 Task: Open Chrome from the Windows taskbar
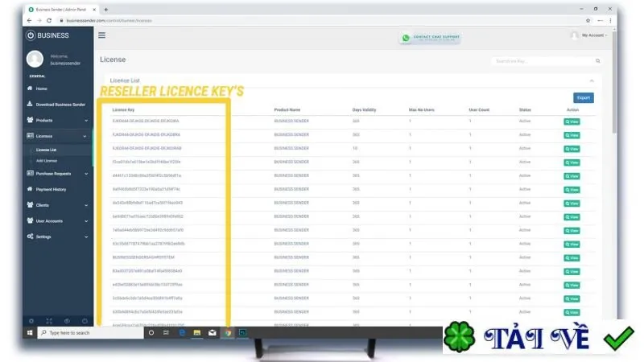pos(228,333)
